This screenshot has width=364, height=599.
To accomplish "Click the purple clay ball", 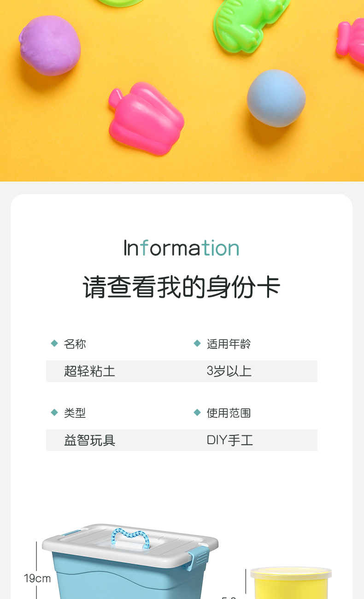I will click(50, 46).
